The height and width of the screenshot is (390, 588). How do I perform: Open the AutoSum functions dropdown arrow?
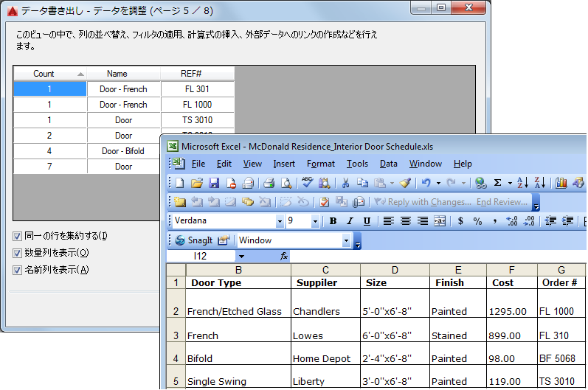click(510, 183)
